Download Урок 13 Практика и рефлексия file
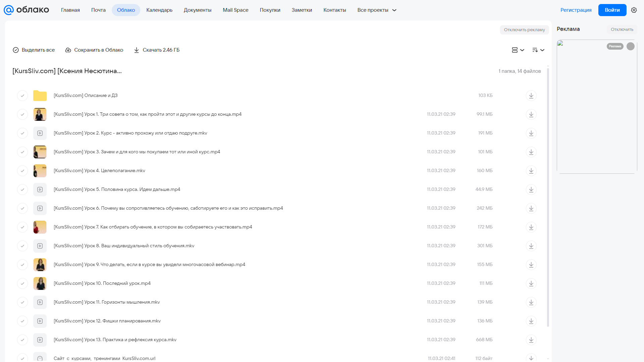The image size is (644, 362). pyautogui.click(x=531, y=340)
